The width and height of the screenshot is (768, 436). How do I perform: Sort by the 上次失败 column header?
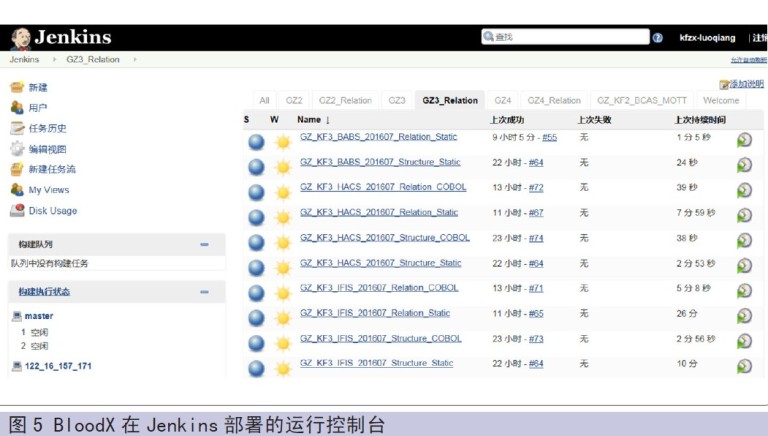click(x=594, y=120)
